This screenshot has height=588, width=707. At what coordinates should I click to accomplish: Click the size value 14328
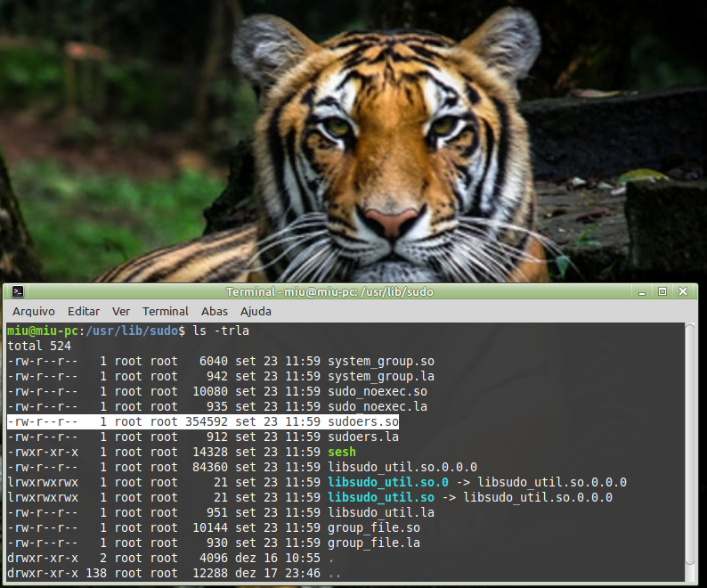point(210,453)
